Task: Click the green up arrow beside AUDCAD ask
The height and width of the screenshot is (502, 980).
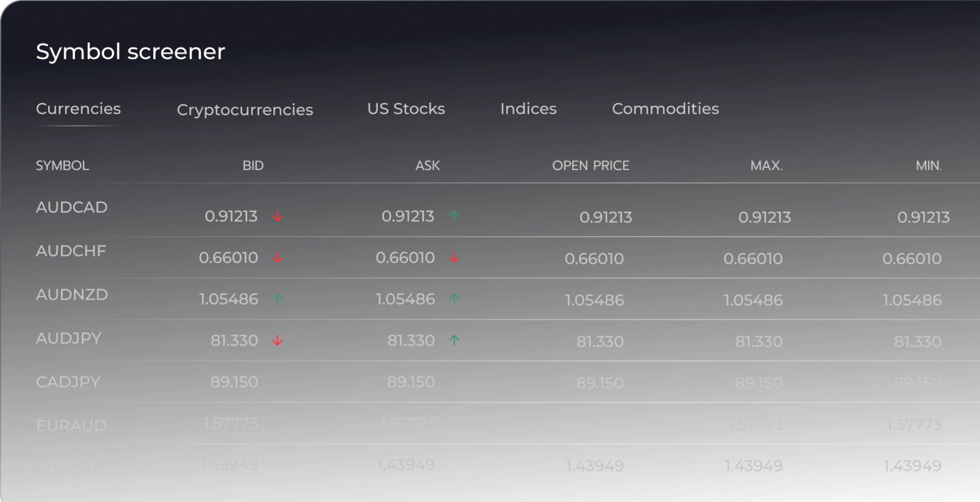Action: [x=454, y=216]
